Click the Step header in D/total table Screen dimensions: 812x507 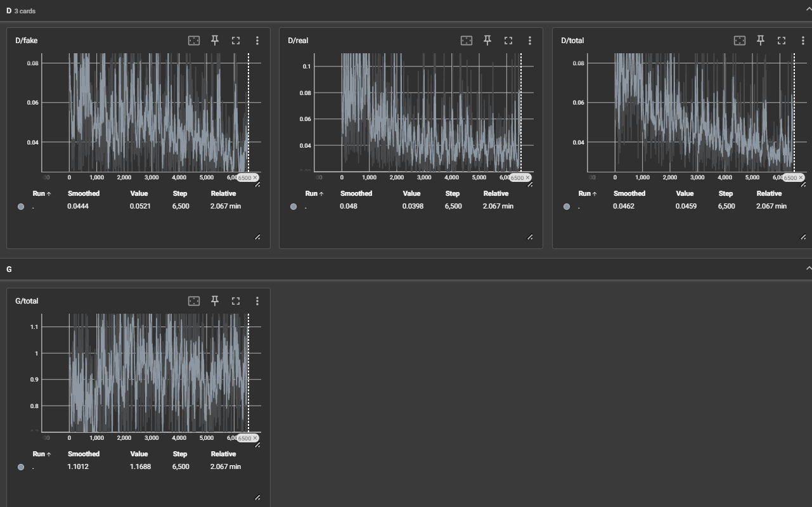click(x=726, y=193)
